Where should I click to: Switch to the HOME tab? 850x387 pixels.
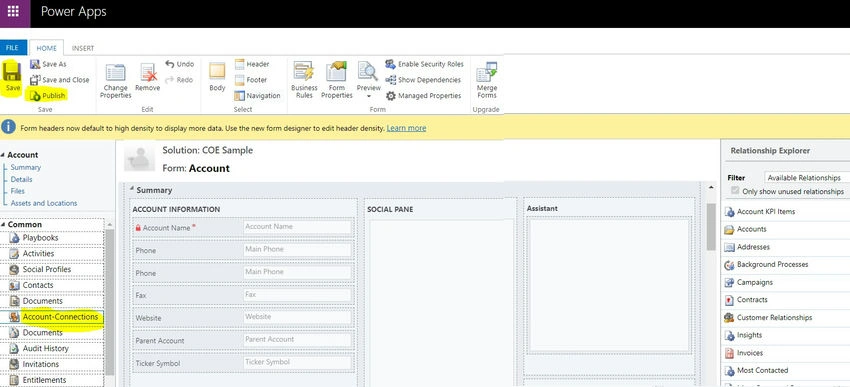pos(47,48)
